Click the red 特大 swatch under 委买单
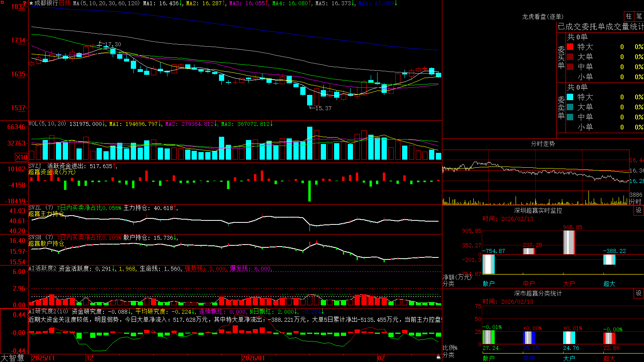 click(x=570, y=47)
